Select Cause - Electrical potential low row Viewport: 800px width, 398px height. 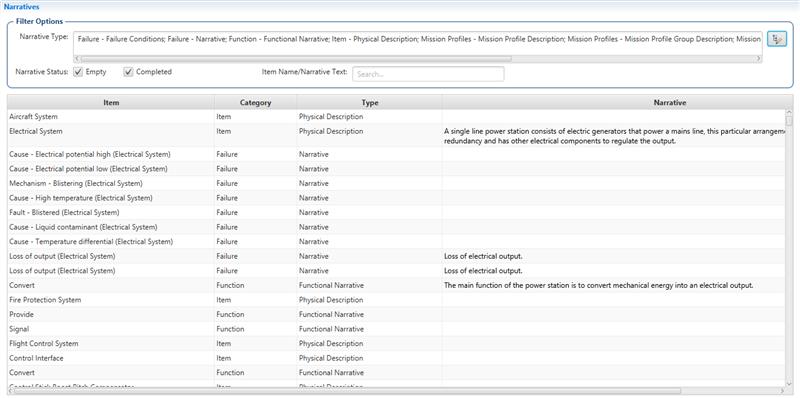coord(396,169)
